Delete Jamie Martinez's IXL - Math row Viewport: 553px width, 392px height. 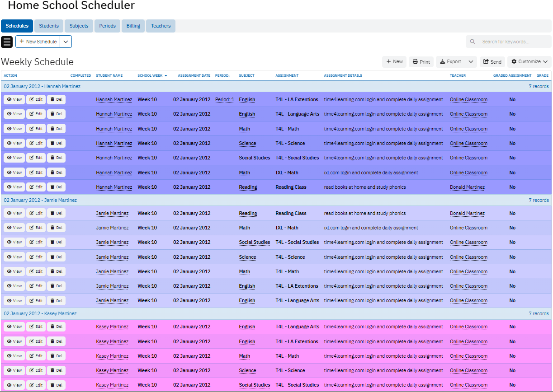click(x=56, y=228)
